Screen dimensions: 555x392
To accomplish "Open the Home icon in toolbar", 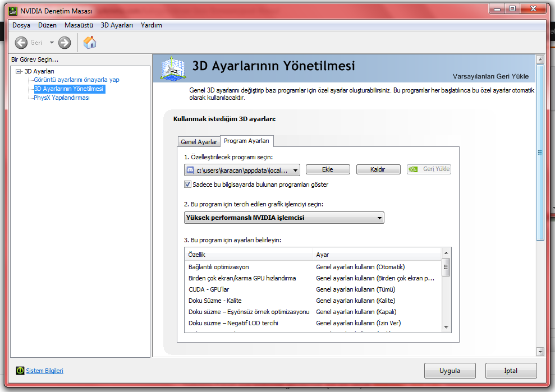I will click(x=90, y=43).
